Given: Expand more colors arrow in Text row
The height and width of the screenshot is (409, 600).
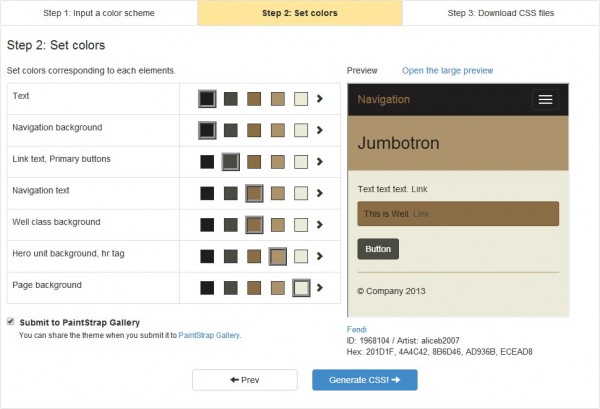Looking at the screenshot, I should 320,99.
